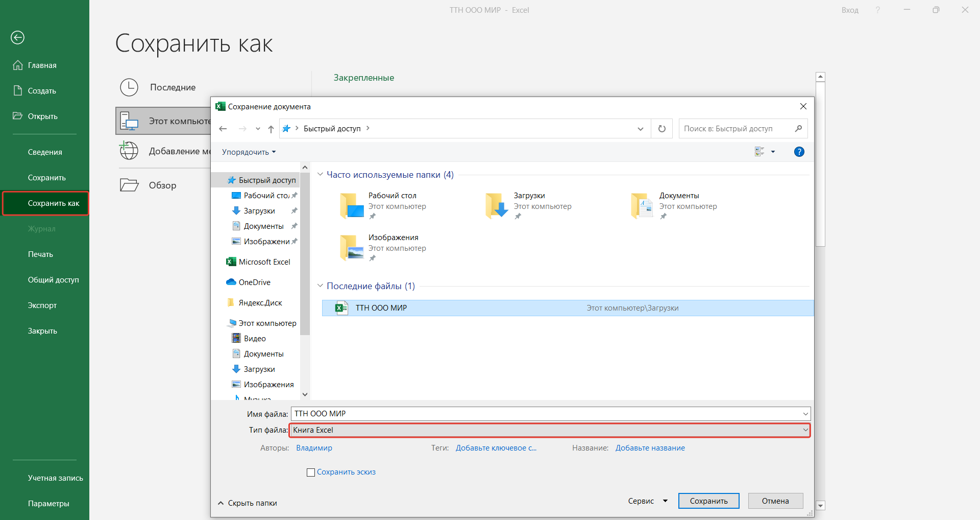Click the Добавьте название link
The height and width of the screenshot is (520, 980).
point(650,448)
